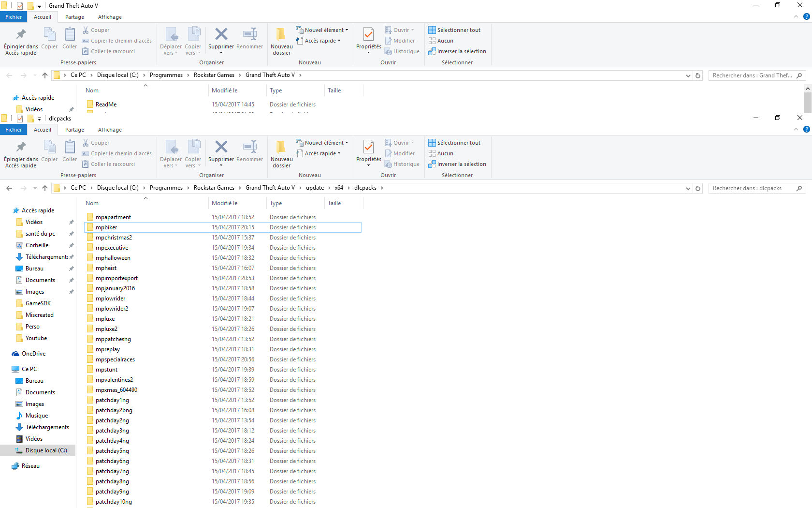Screen dimensions: 812x508
Task: Select santé du pc in quick access
Action: click(35, 234)
